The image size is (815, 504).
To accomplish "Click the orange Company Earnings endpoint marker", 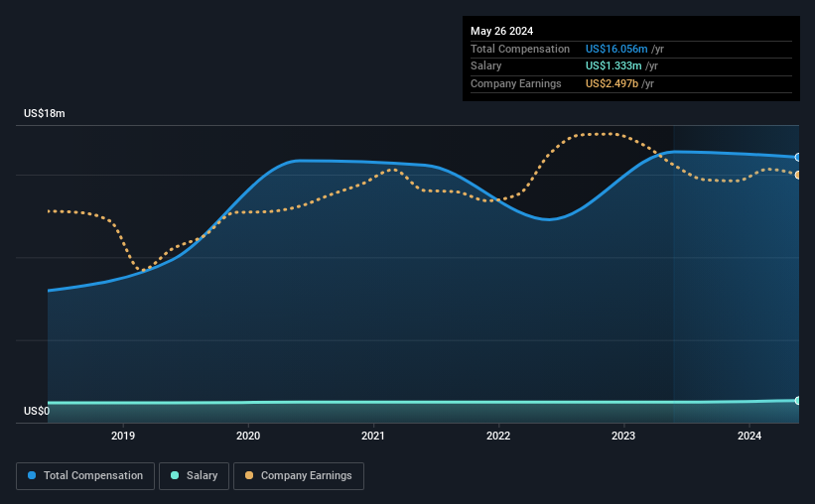I will (x=797, y=175).
